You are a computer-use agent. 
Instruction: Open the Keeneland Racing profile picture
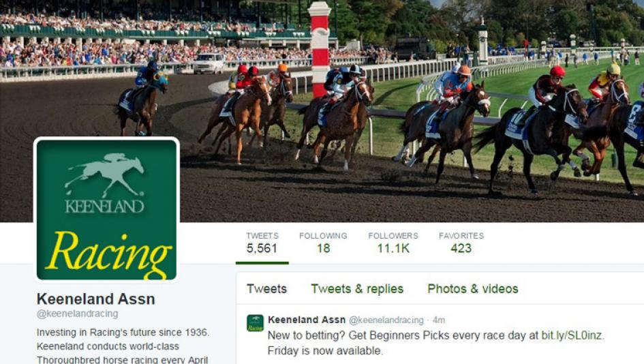[x=106, y=210]
